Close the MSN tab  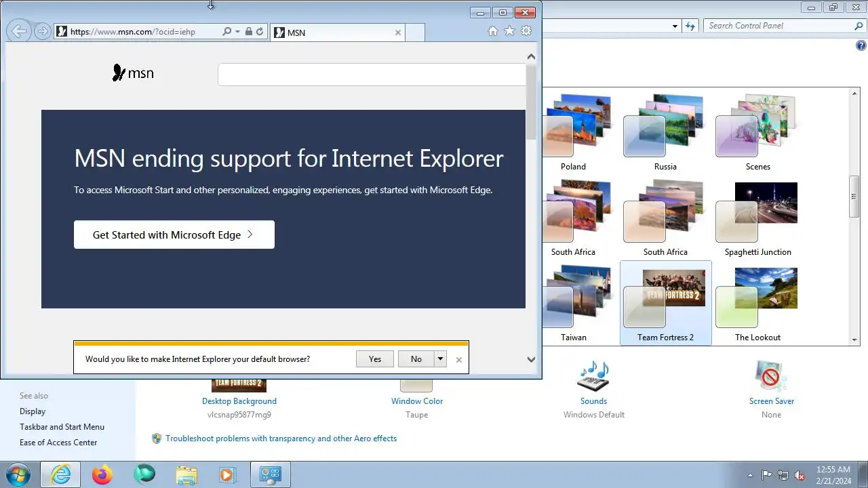pyautogui.click(x=398, y=33)
